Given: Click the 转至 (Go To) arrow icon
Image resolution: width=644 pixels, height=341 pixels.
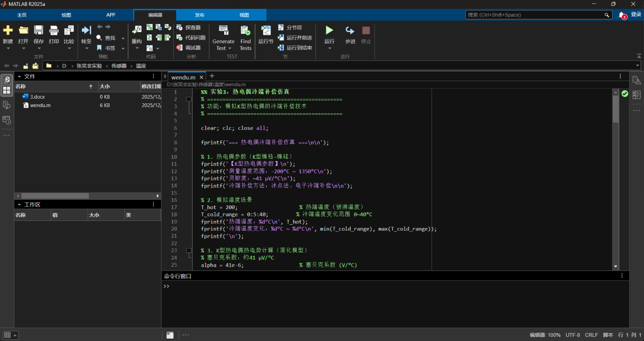Looking at the screenshot, I should pos(86,30).
